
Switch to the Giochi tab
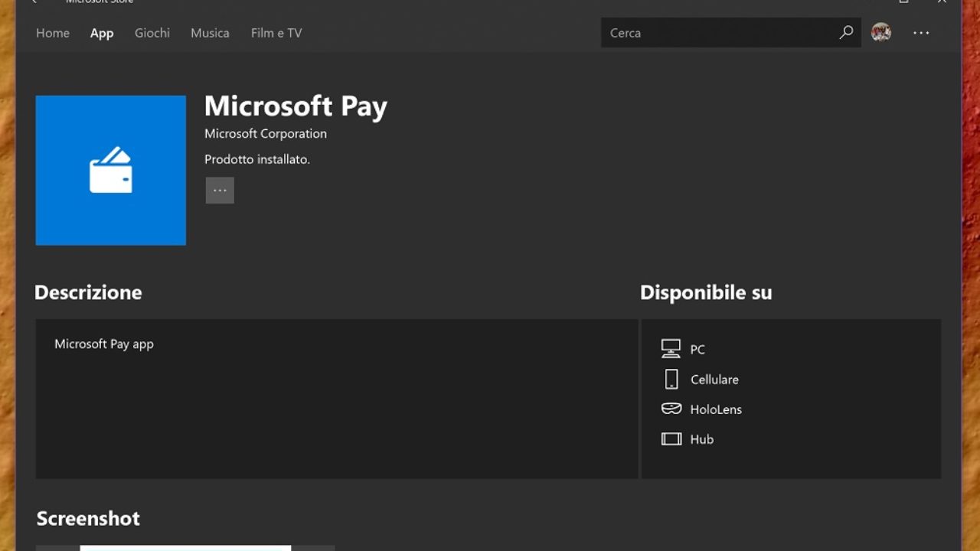click(152, 33)
